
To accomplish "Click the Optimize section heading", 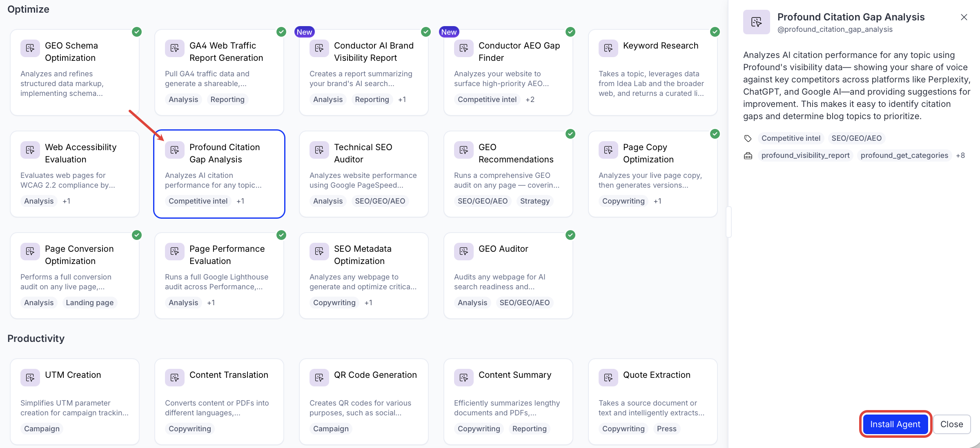I will 28,9.
